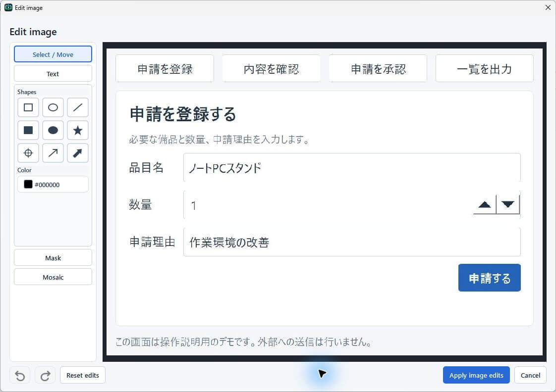Cancel the image editing dialog
Image resolution: width=556 pixels, height=392 pixels.
tap(530, 375)
